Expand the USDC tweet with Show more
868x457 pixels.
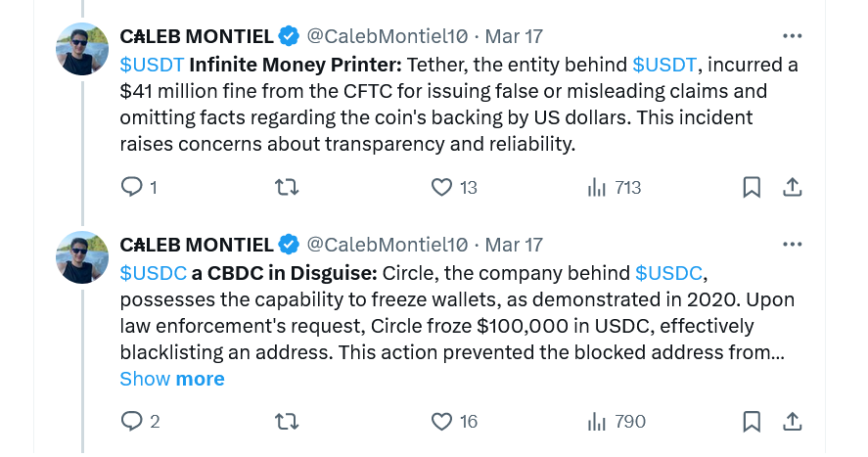[x=172, y=379]
